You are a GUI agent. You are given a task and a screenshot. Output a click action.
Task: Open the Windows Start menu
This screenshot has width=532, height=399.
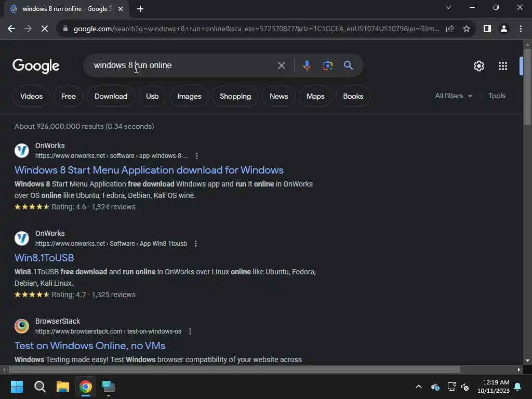click(17, 387)
